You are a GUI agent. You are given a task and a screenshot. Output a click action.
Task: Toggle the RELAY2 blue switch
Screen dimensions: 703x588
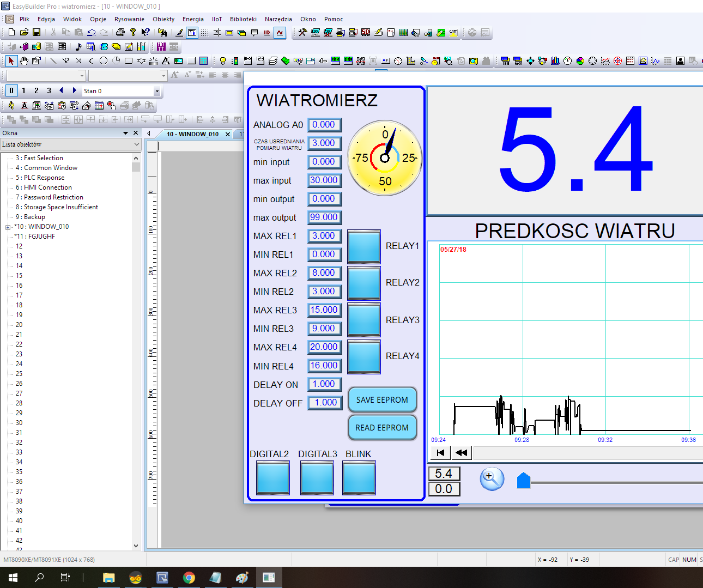pyautogui.click(x=364, y=283)
